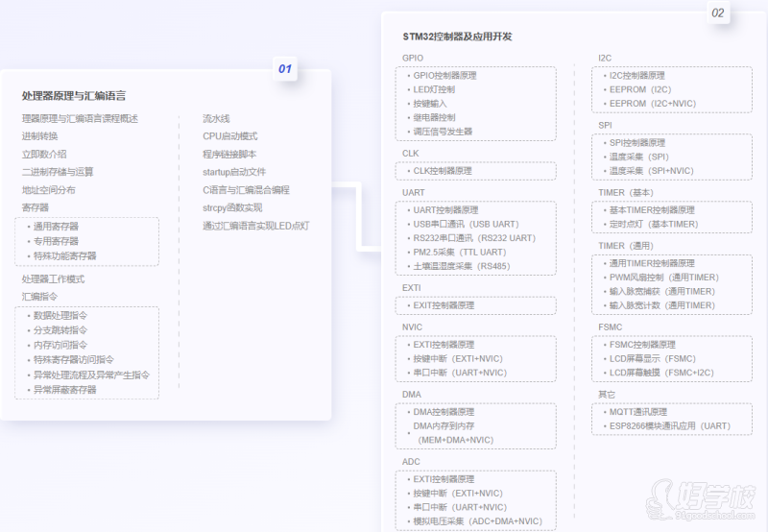
Task: Click 模拟电压采集 (ADC+DMA+NVIC) item
Action: tap(477, 521)
